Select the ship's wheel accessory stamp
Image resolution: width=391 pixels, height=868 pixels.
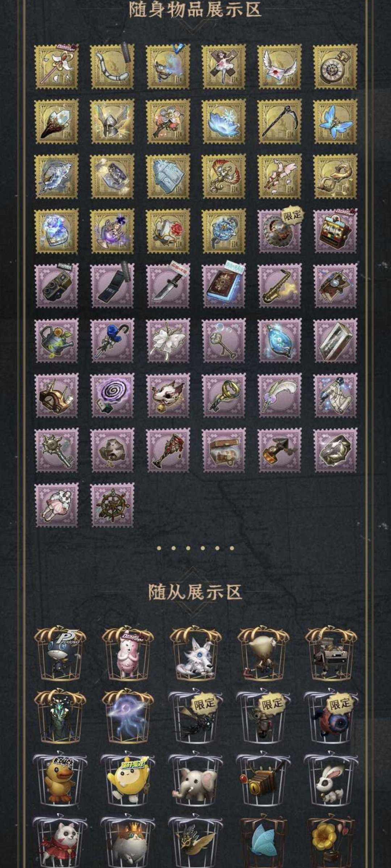pyautogui.click(x=112, y=505)
